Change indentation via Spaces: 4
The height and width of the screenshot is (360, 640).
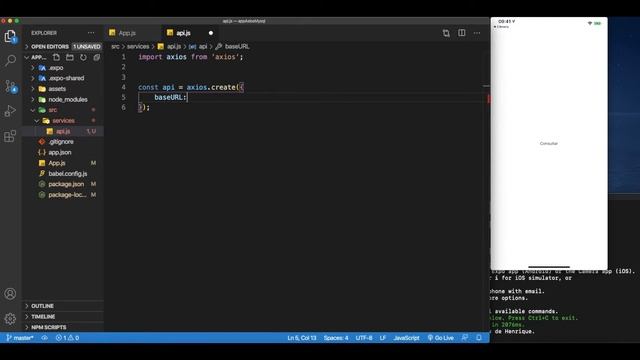[336, 338]
